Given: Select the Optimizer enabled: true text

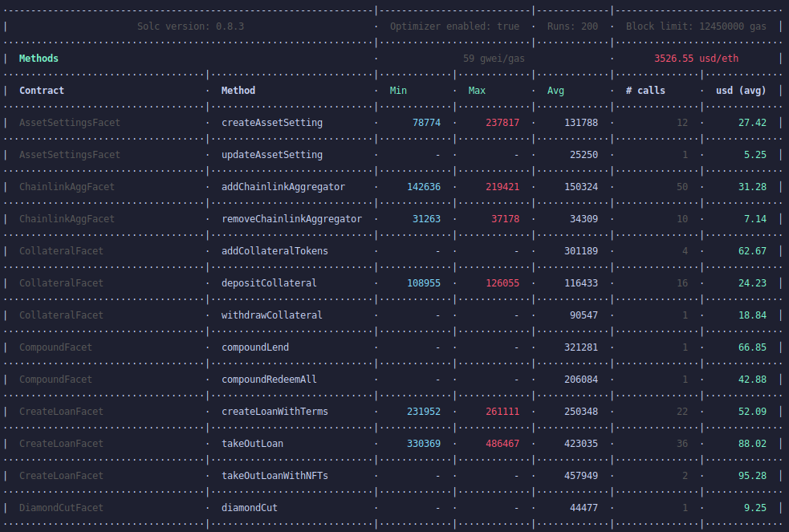Looking at the screenshot, I should coord(454,26).
